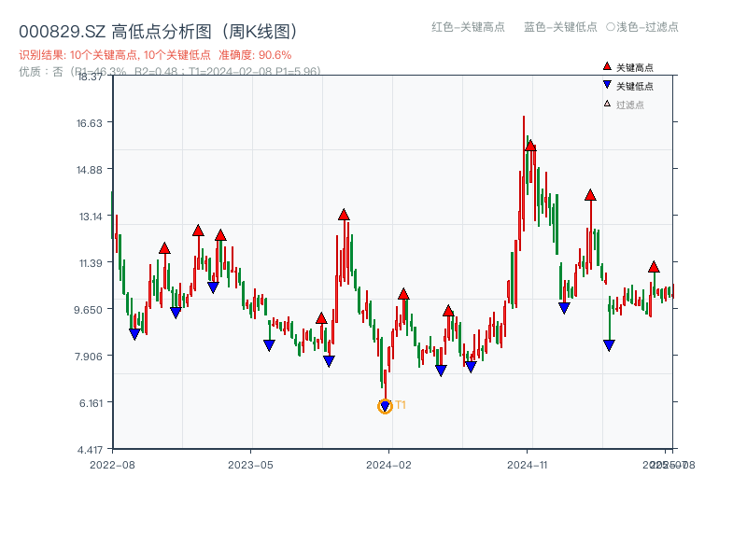Click the first blue low marker after 2022-08
The width and height of the screenshot is (747, 560).
tap(134, 334)
